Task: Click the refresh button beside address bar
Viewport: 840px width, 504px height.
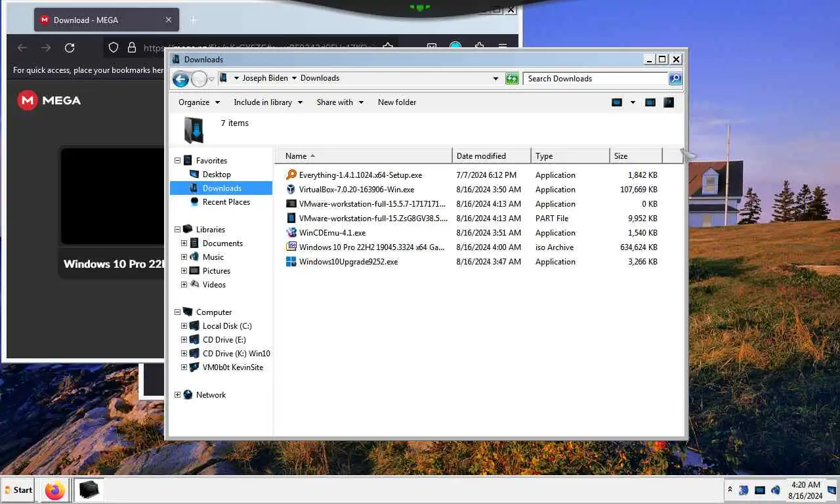Action: (x=512, y=79)
